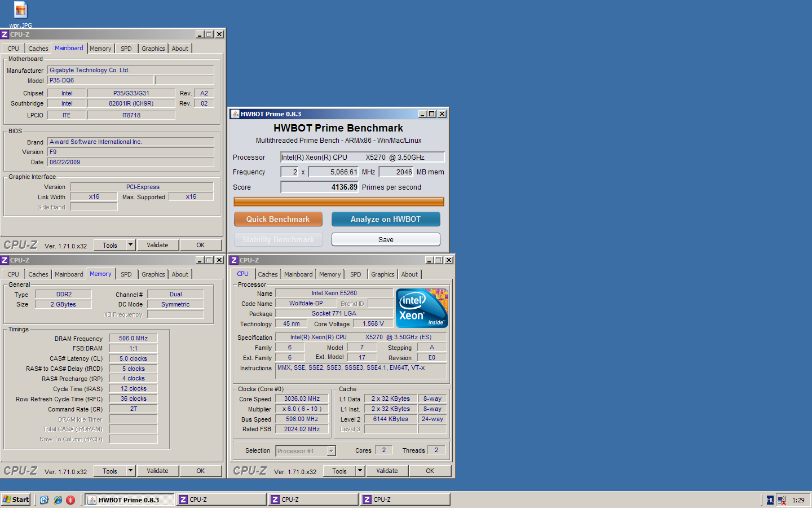812x508 pixels.
Task: Launch Internet Explorer from quick launch
Action: (58, 500)
